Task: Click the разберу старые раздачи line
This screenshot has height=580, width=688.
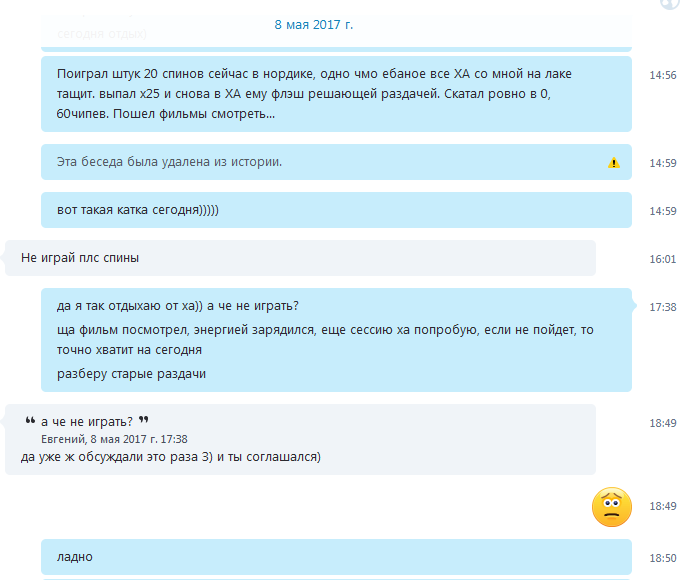Action: tap(131, 374)
